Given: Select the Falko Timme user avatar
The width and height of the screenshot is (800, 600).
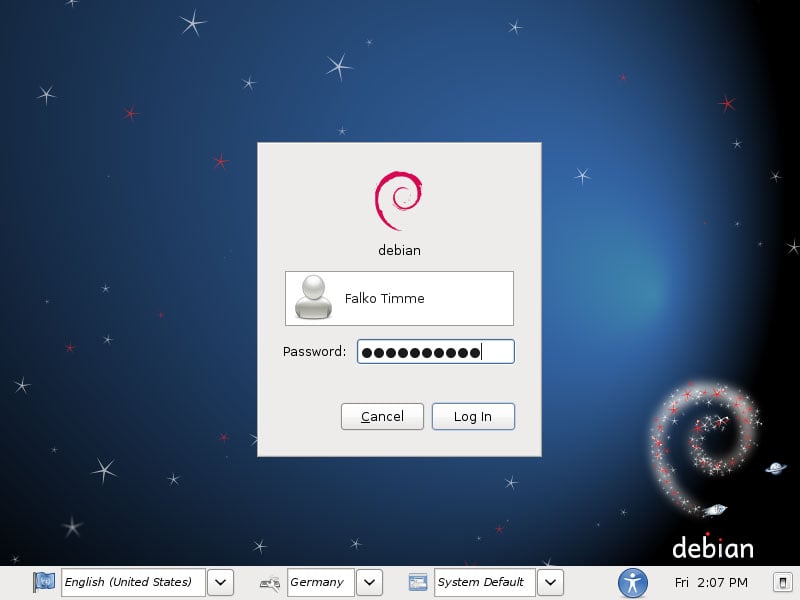Looking at the screenshot, I should pyautogui.click(x=313, y=298).
